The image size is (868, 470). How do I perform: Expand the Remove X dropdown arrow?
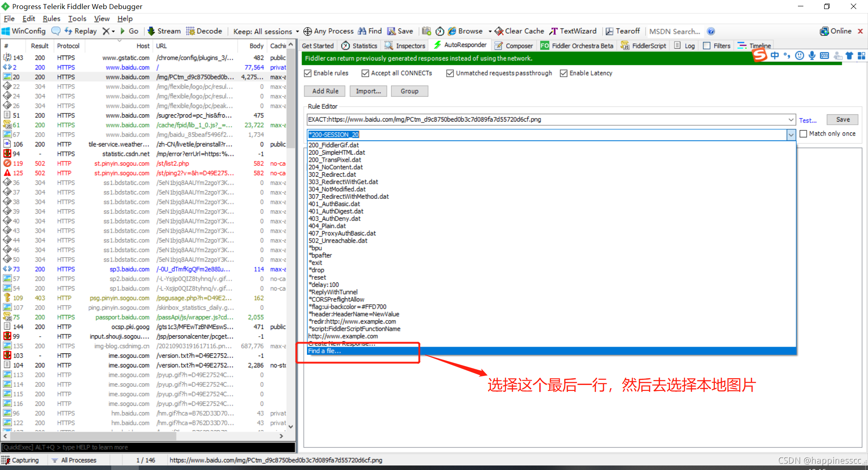coord(113,31)
